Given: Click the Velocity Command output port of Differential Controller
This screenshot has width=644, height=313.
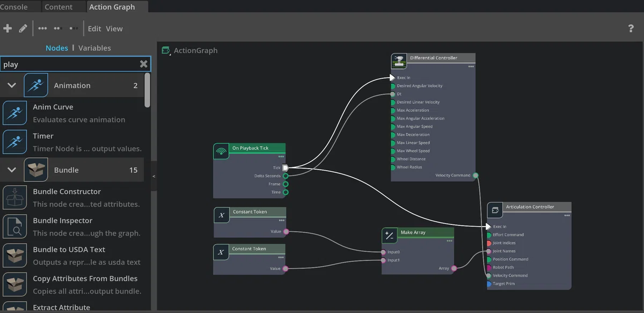Looking at the screenshot, I should click(x=475, y=175).
